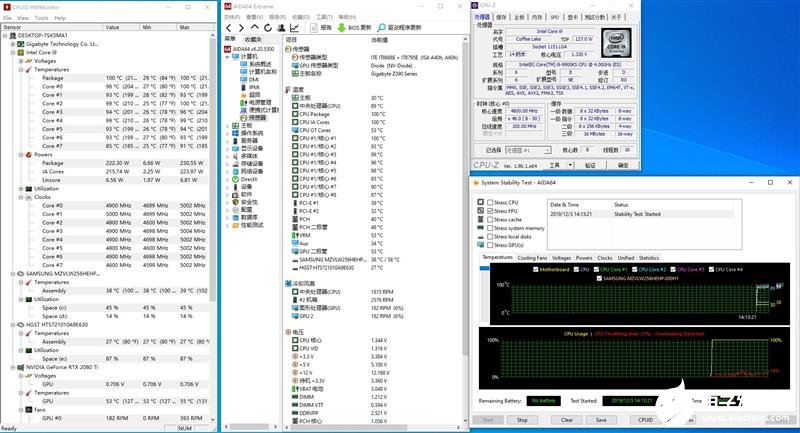800x433 pixels.
Task: Open the CPU-Z tools dropdown arrow
Action: tap(570, 165)
